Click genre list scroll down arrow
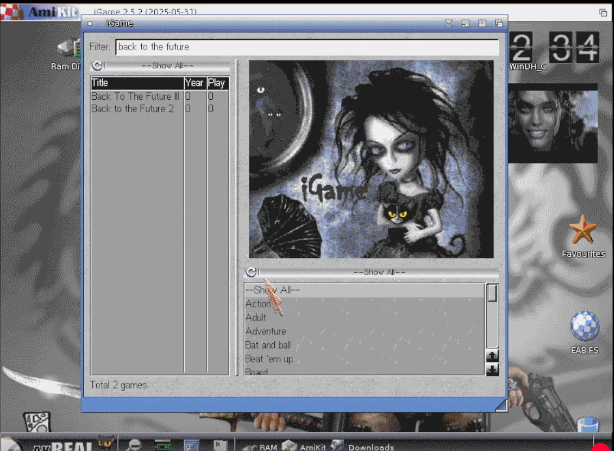 point(492,369)
